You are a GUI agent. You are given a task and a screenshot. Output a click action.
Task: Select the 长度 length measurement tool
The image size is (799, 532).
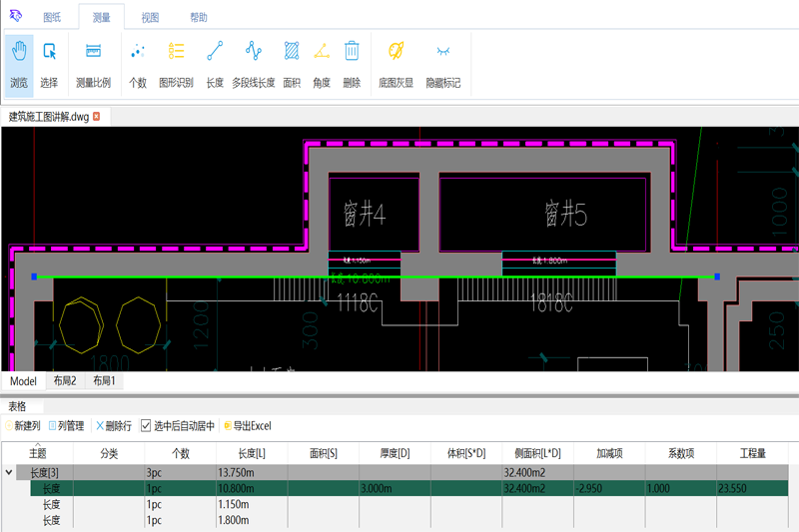214,63
